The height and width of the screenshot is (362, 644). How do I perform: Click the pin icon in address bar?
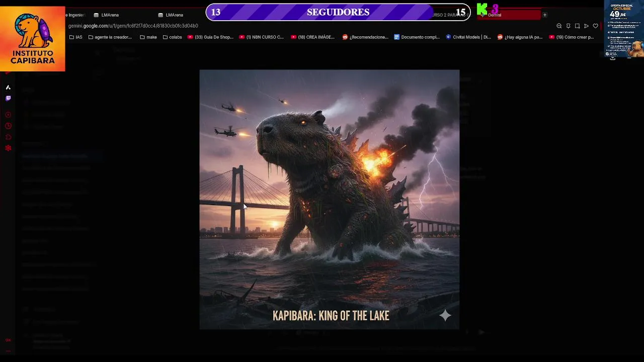click(x=568, y=26)
